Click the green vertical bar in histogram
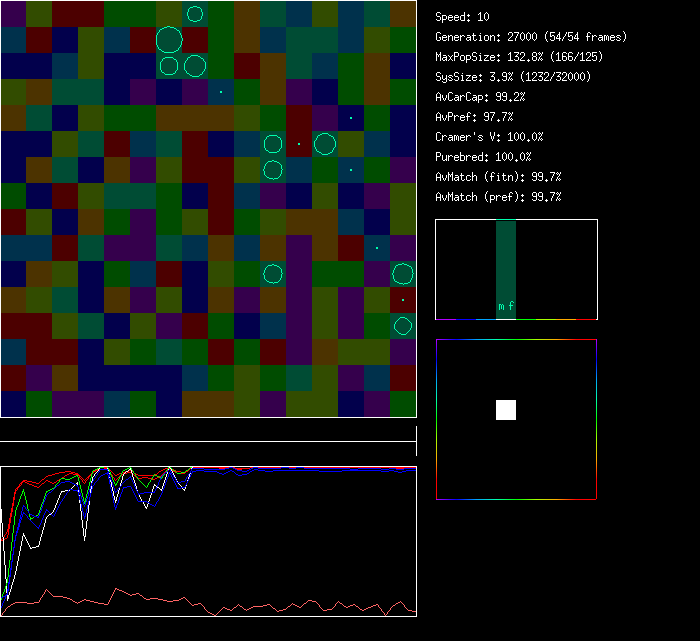Image resolution: width=700 pixels, height=641 pixels. pos(506,260)
